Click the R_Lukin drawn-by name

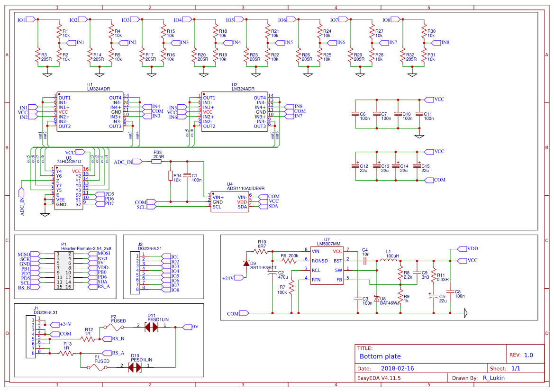pyautogui.click(x=493, y=378)
